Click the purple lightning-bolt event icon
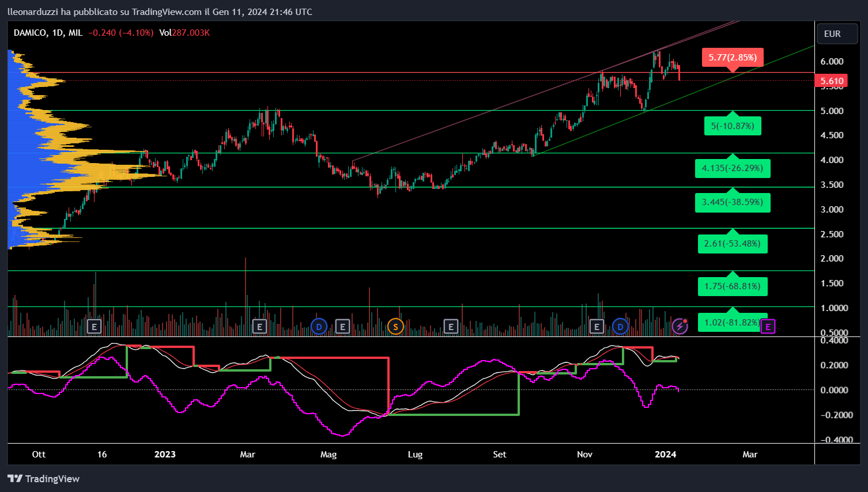The height and width of the screenshot is (492, 868). point(680,327)
